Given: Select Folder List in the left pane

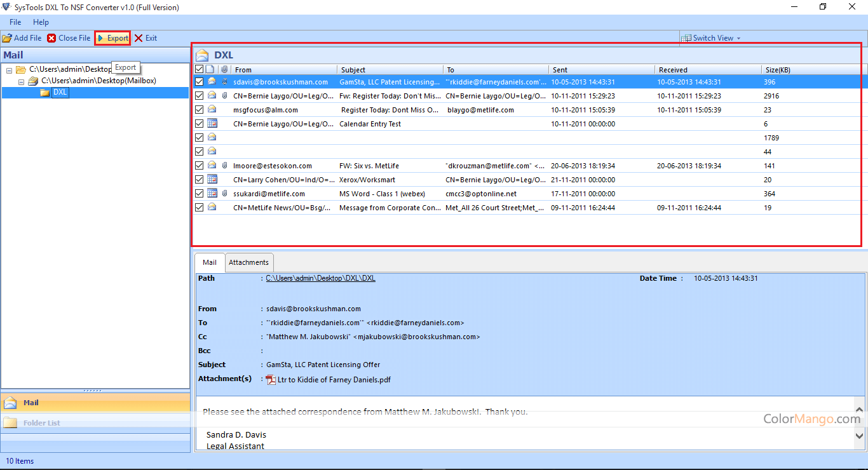Looking at the screenshot, I should tap(42, 423).
